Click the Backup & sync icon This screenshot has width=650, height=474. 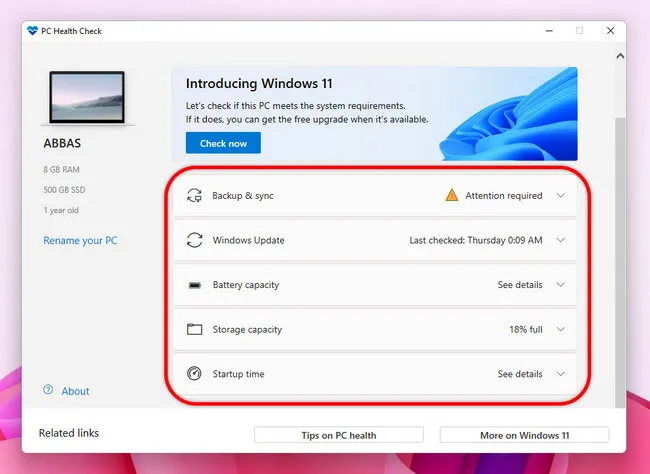195,196
